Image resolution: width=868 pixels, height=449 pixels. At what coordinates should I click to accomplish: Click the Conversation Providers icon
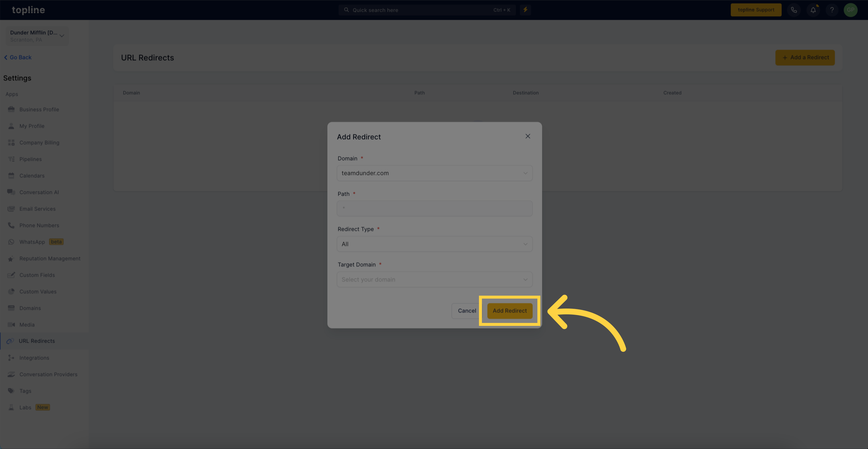pos(11,374)
